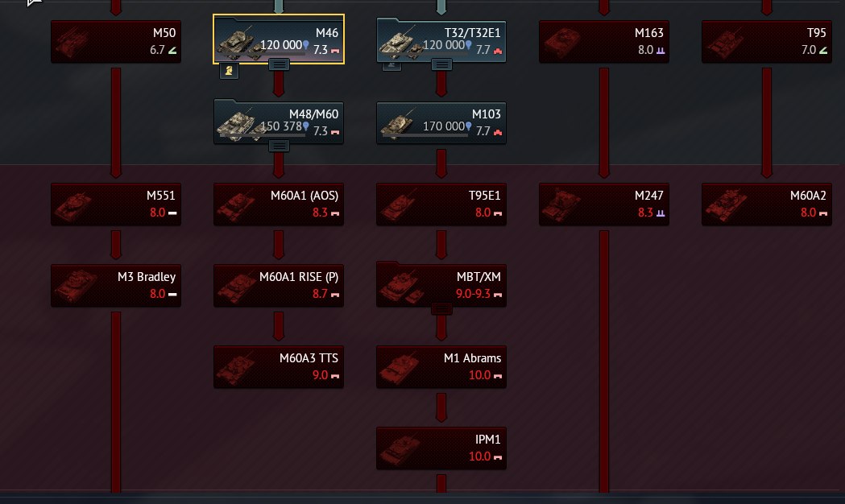The image size is (845, 504).
Task: Select the M1 Abrams vehicle card
Action: pos(441,366)
